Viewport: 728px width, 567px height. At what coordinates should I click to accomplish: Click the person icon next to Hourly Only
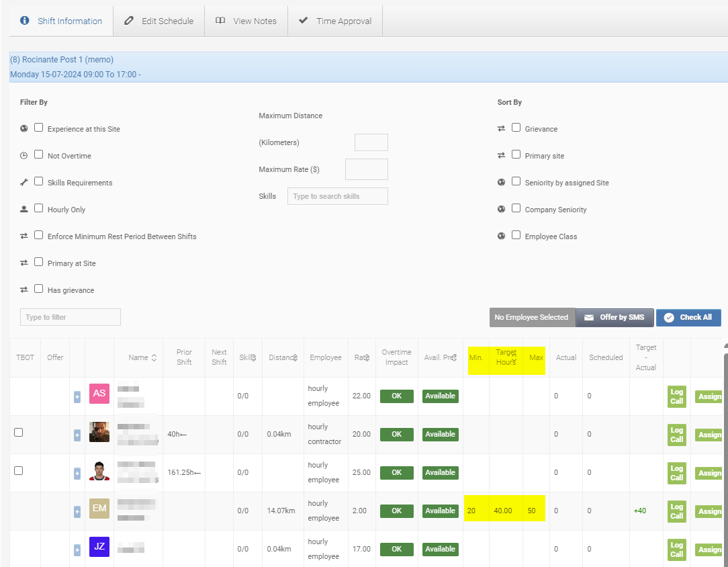click(23, 208)
